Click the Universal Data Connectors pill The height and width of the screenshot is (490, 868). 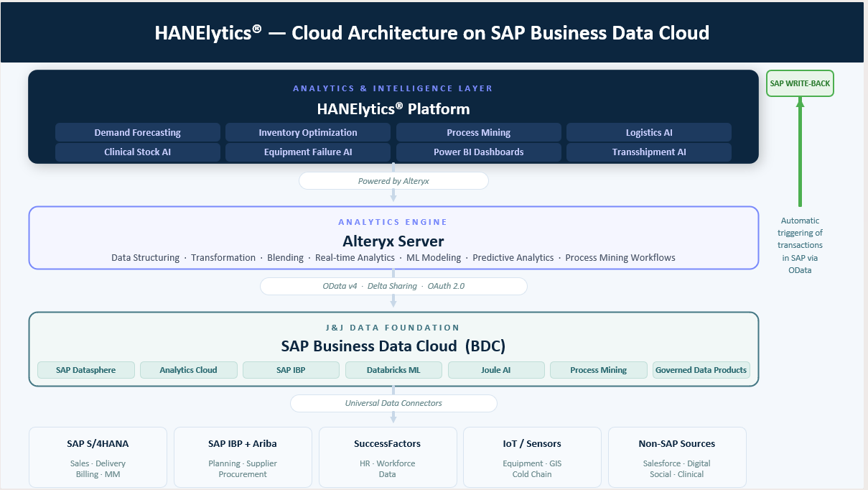coord(393,403)
